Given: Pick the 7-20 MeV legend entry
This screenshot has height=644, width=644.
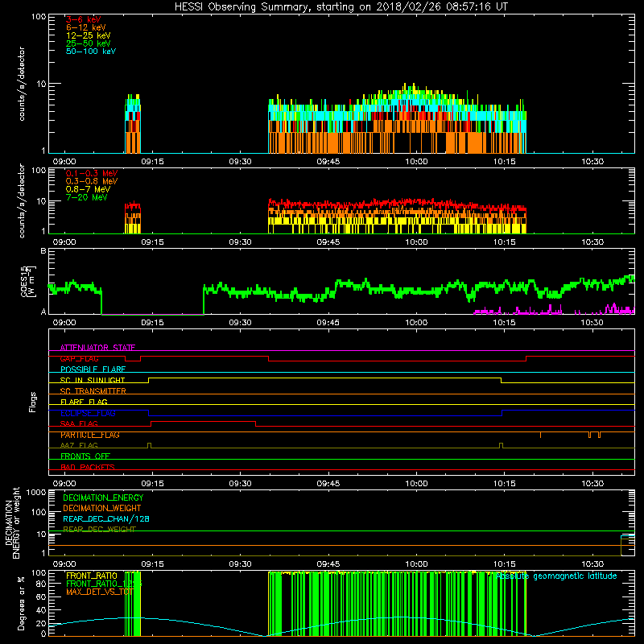Looking at the screenshot, I should (87, 197).
